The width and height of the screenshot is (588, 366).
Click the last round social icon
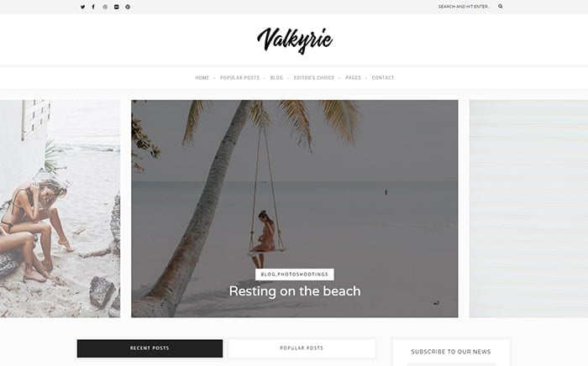click(128, 7)
